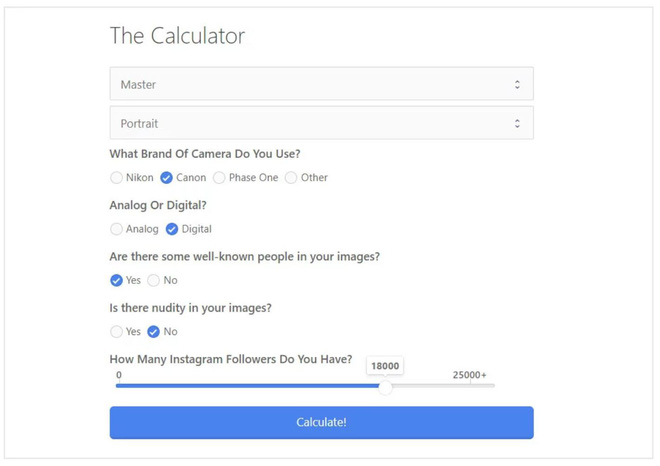
Task: Choose No for well-known people
Action: 154,280
